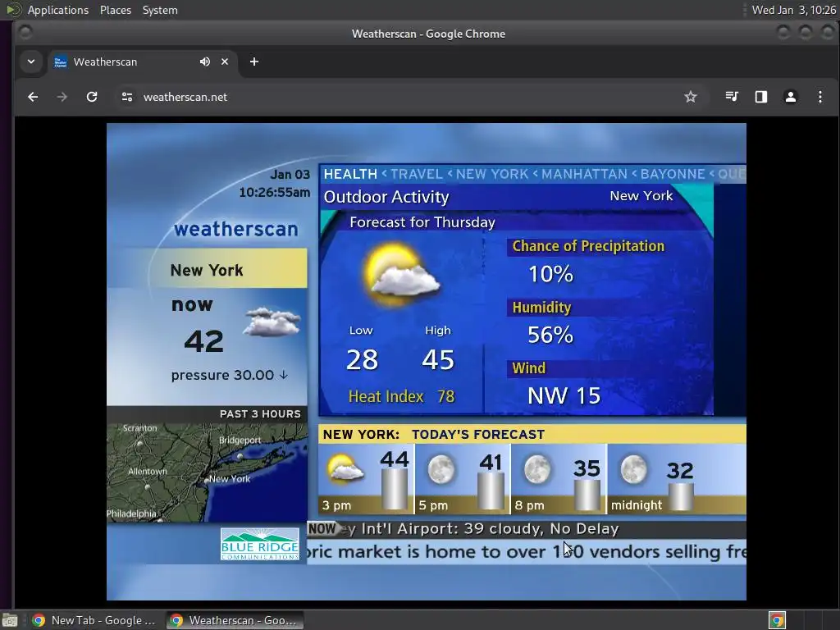Click MANHATTAN in the category ticker
840x630 pixels.
point(584,174)
